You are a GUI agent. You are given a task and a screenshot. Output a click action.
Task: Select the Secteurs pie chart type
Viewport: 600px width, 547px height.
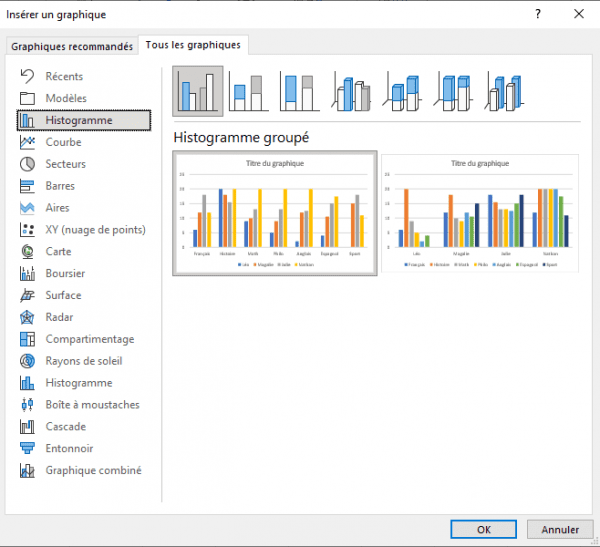point(84,164)
